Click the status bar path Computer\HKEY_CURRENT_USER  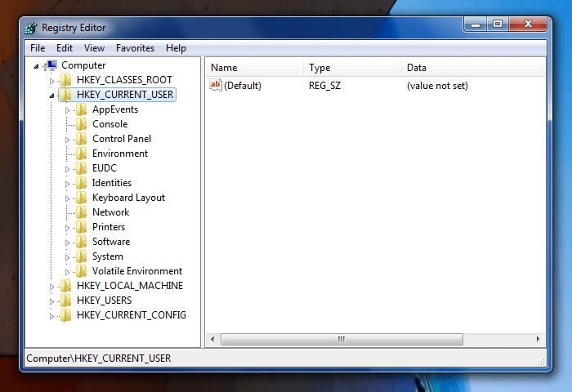click(99, 359)
